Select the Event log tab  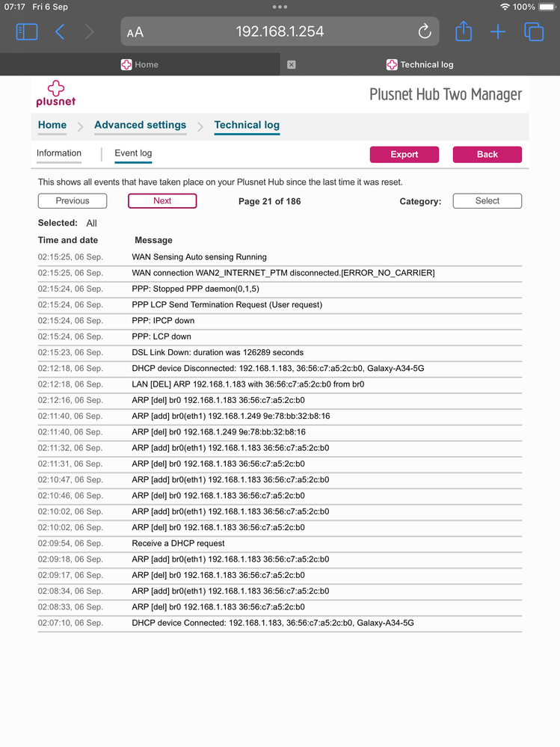(133, 153)
